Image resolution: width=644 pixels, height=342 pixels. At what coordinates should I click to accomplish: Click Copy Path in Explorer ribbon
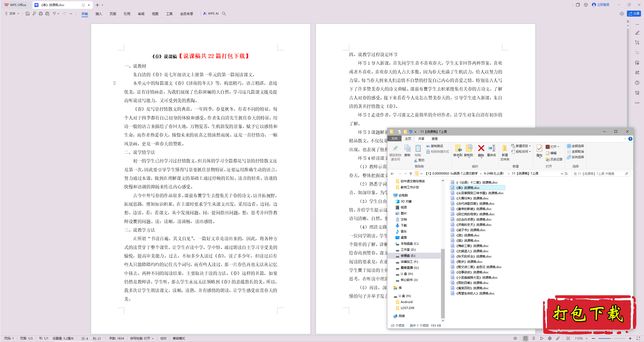(x=434, y=146)
